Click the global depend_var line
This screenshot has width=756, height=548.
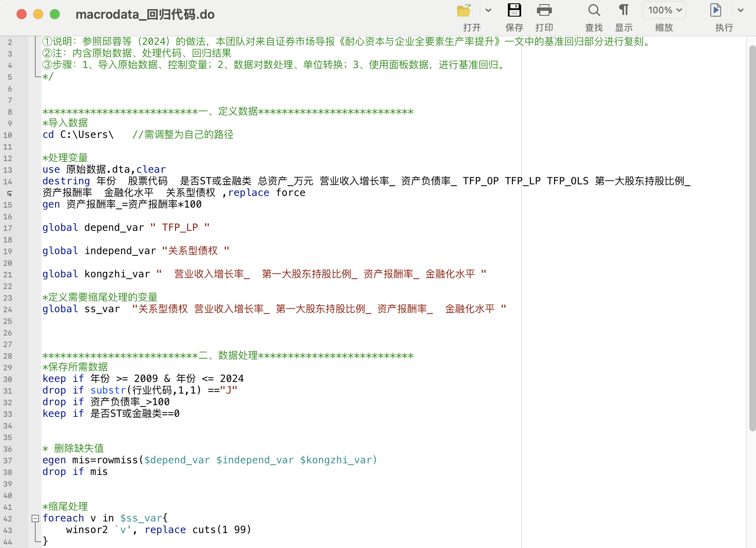pyautogui.click(x=125, y=228)
